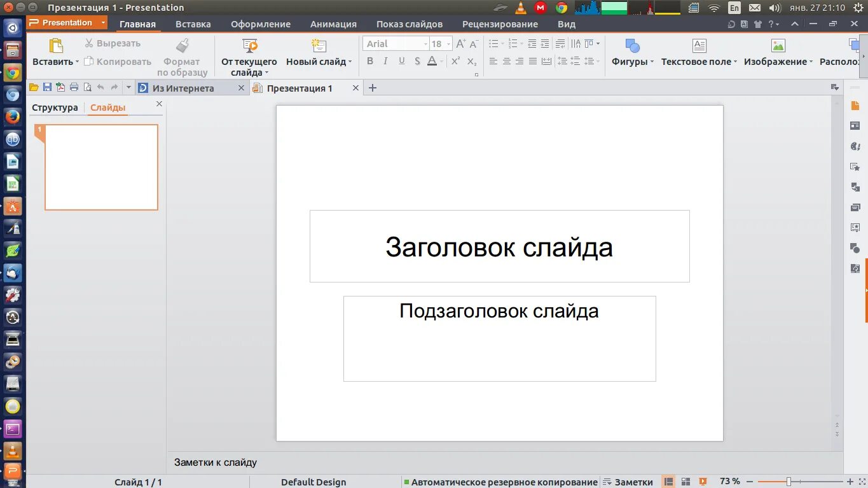Open the Arial font family dropdown
This screenshot has height=488, width=868.
click(425, 43)
